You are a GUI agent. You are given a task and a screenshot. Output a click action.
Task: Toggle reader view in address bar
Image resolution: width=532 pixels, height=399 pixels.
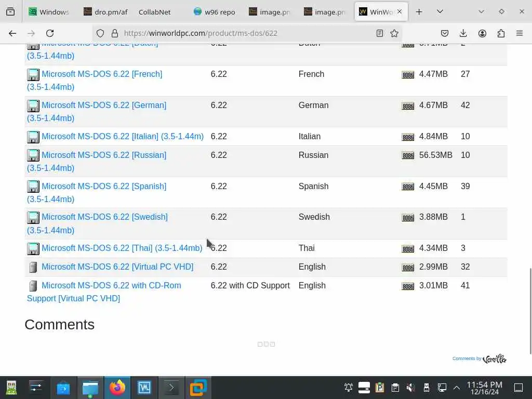(x=380, y=33)
